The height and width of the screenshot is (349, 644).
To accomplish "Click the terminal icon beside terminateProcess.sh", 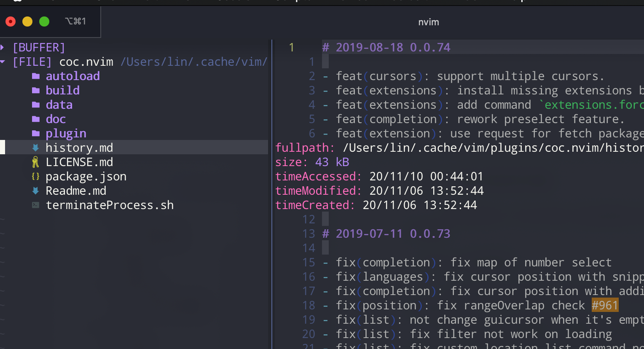I will 36,205.
